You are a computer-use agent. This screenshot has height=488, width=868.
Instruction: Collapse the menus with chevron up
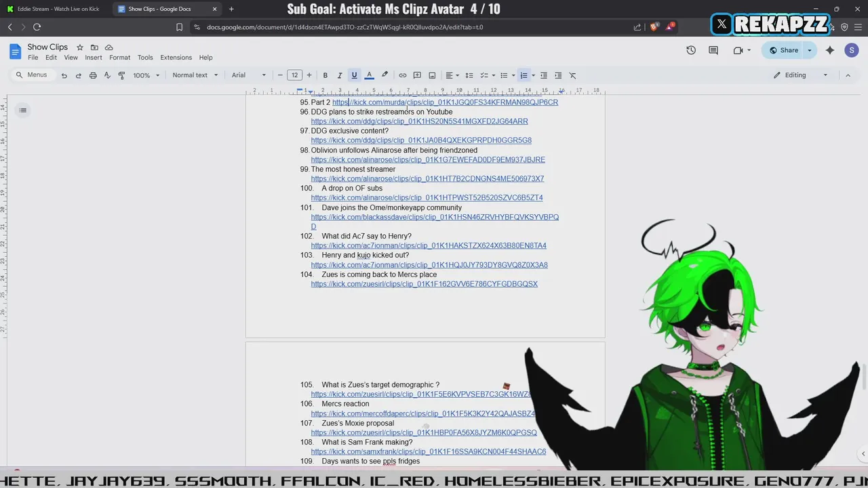pos(848,75)
